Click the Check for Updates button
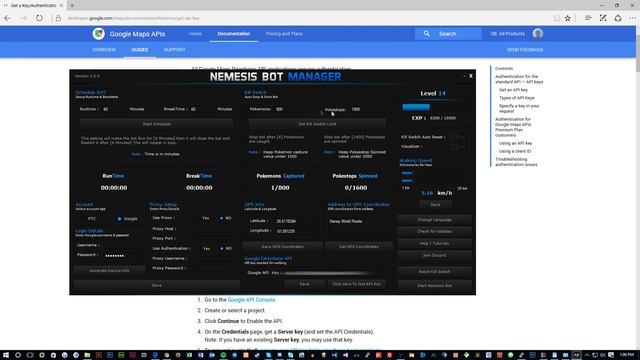This screenshot has width=640, height=360. pyautogui.click(x=434, y=231)
